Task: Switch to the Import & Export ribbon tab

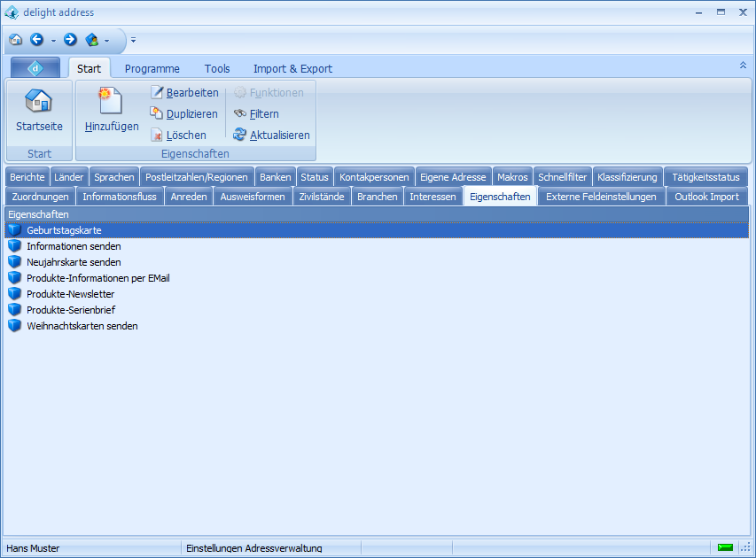Action: (292, 68)
